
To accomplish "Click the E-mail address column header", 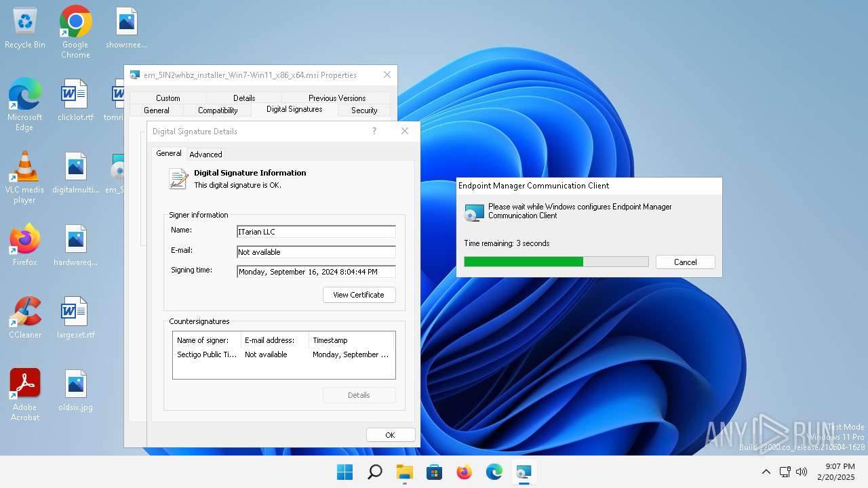I will tap(275, 340).
